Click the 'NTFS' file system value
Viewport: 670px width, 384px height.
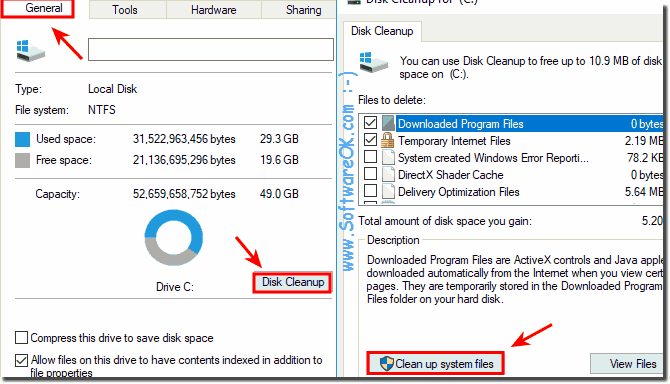click(102, 110)
